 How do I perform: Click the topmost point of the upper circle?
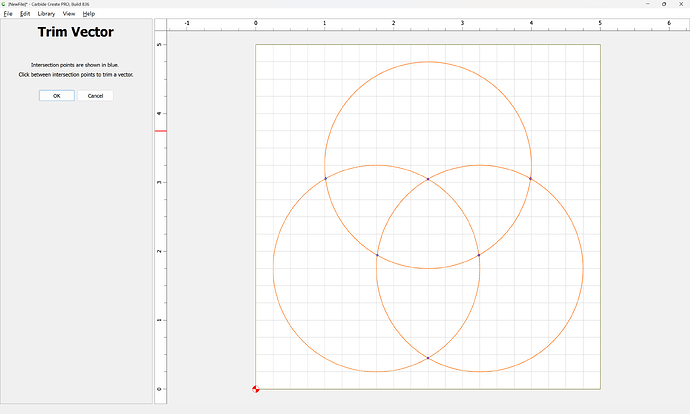pyautogui.click(x=428, y=62)
